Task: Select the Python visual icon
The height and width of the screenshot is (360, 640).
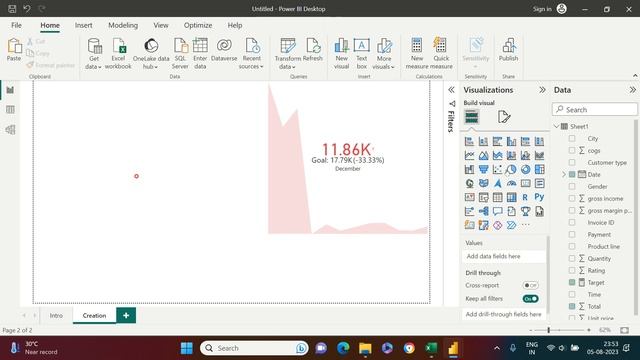Action: pyautogui.click(x=539, y=197)
